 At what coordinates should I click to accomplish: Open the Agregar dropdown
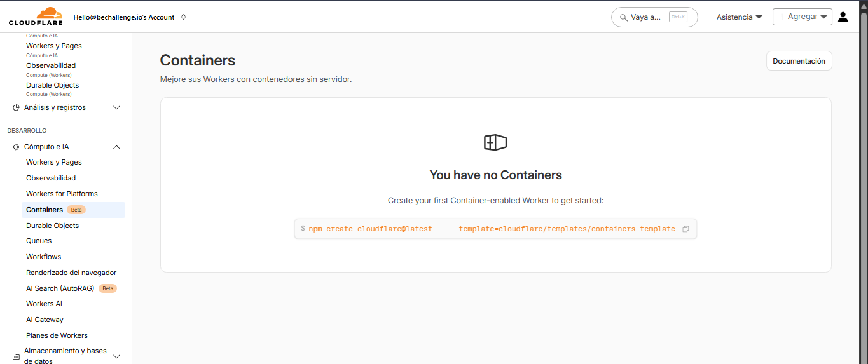tap(802, 17)
